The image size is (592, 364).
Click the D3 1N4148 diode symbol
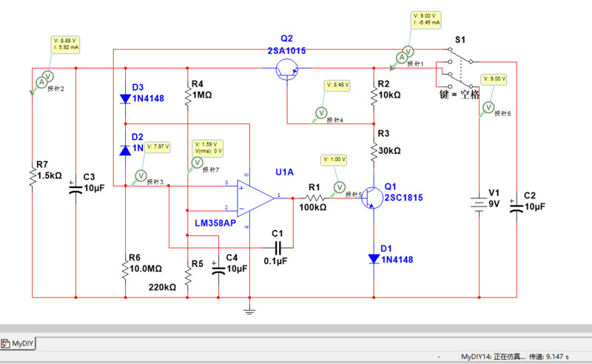click(x=125, y=98)
